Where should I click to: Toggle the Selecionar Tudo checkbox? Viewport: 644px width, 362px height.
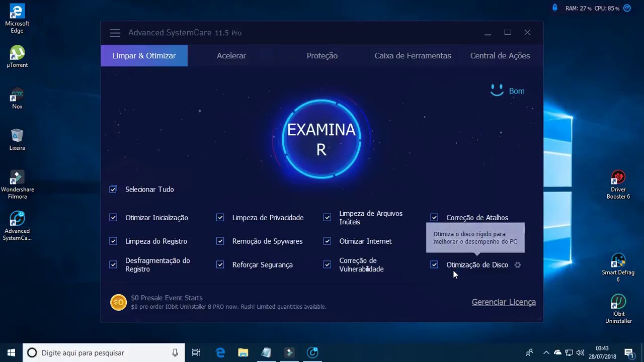tap(113, 190)
